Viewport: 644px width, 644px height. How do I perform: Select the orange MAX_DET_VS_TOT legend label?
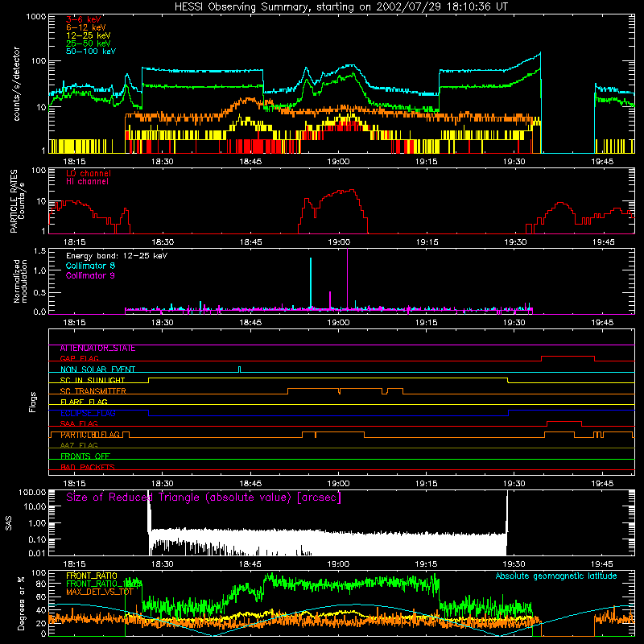tap(100, 592)
